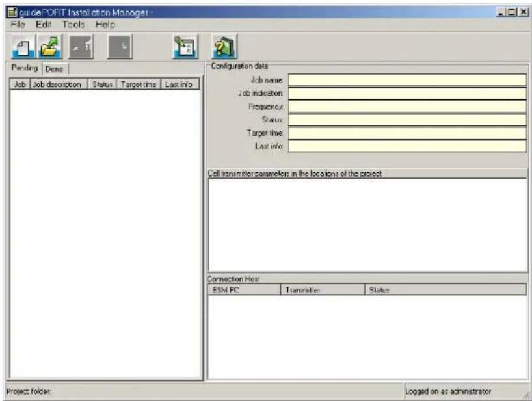Click the Status header in Connection Host
The image size is (532, 401).
click(x=446, y=290)
